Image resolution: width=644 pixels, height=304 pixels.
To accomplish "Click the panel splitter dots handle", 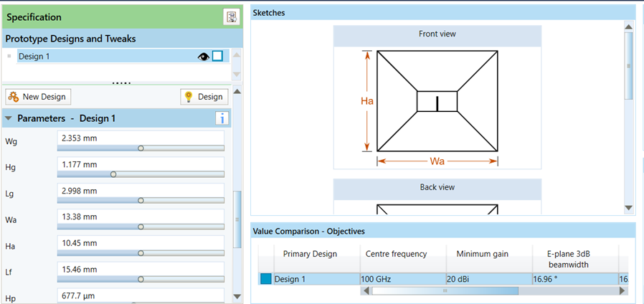I will coord(121,82).
